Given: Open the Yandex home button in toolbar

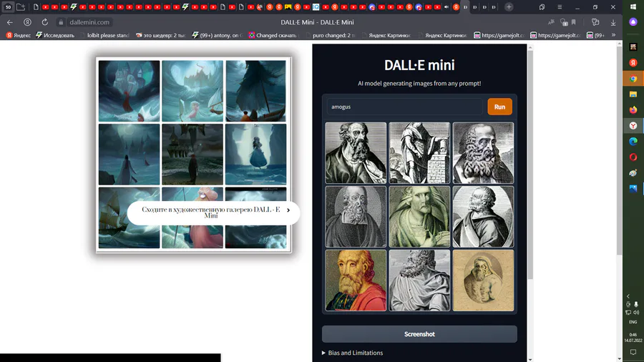Looking at the screenshot, I should click(x=27, y=22).
